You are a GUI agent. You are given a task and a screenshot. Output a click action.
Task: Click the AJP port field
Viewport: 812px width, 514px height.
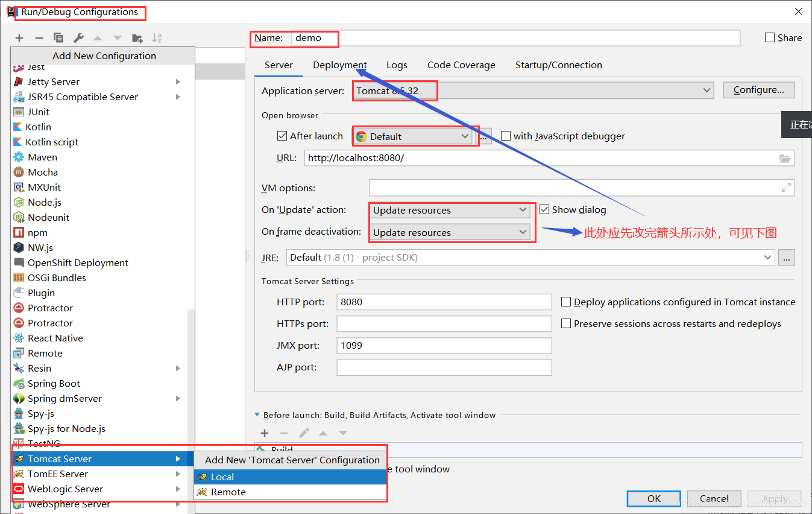click(x=444, y=367)
